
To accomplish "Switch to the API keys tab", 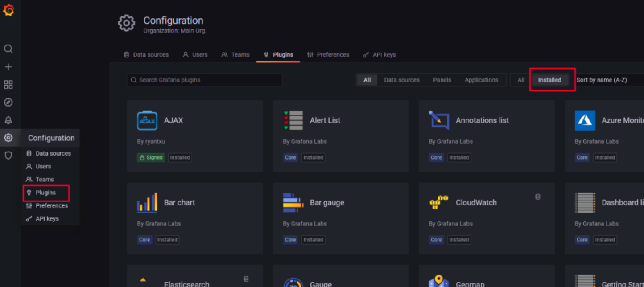I will 379,55.
